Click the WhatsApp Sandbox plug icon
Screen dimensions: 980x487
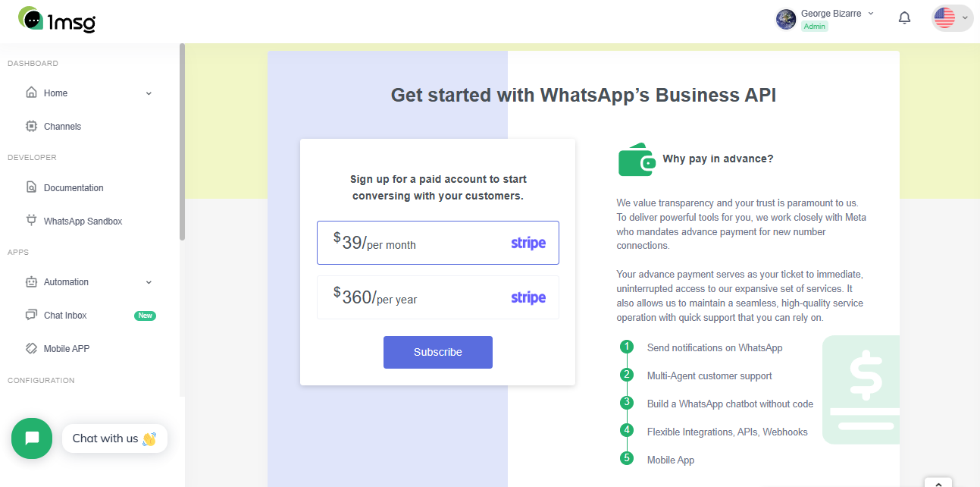(31, 221)
